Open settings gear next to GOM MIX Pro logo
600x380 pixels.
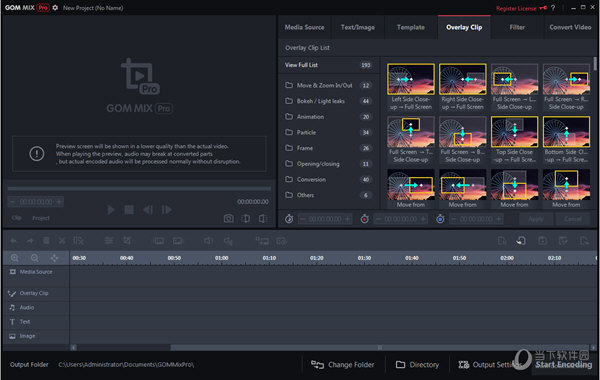[x=55, y=8]
